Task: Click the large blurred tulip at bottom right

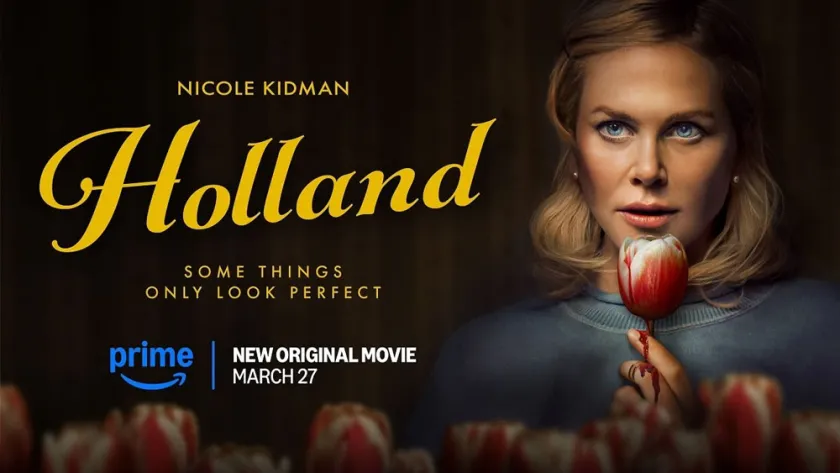Action: click(744, 419)
